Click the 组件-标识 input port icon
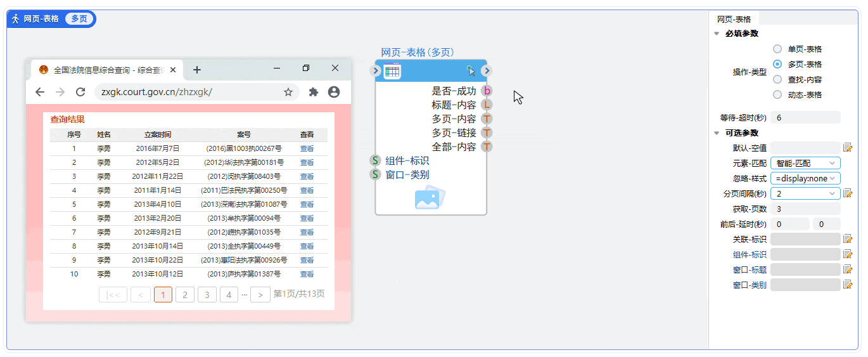The height and width of the screenshot is (357, 868). point(375,160)
